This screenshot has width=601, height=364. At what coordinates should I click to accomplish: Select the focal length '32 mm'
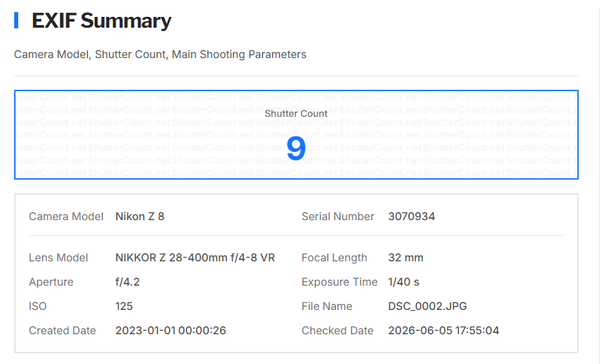tap(406, 258)
